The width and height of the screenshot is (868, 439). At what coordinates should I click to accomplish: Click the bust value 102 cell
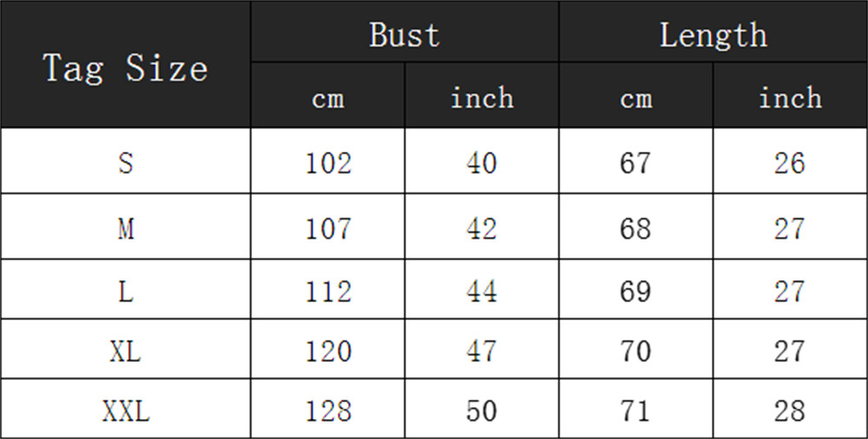[x=328, y=161]
